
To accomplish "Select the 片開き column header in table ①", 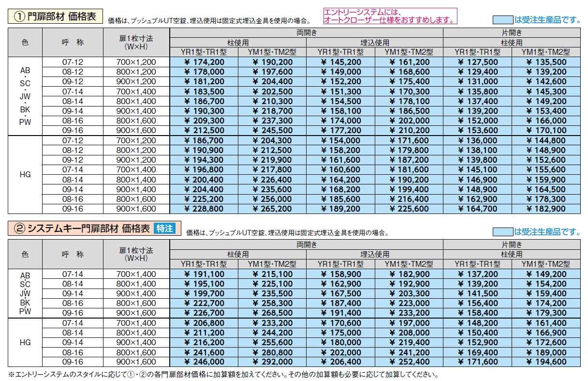I will pos(512,31).
